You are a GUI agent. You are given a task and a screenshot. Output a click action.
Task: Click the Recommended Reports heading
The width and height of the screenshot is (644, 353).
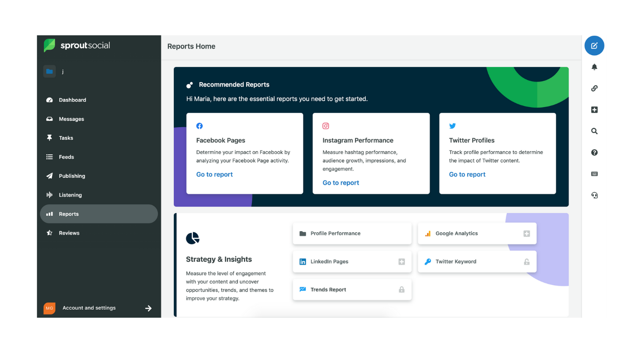click(234, 85)
